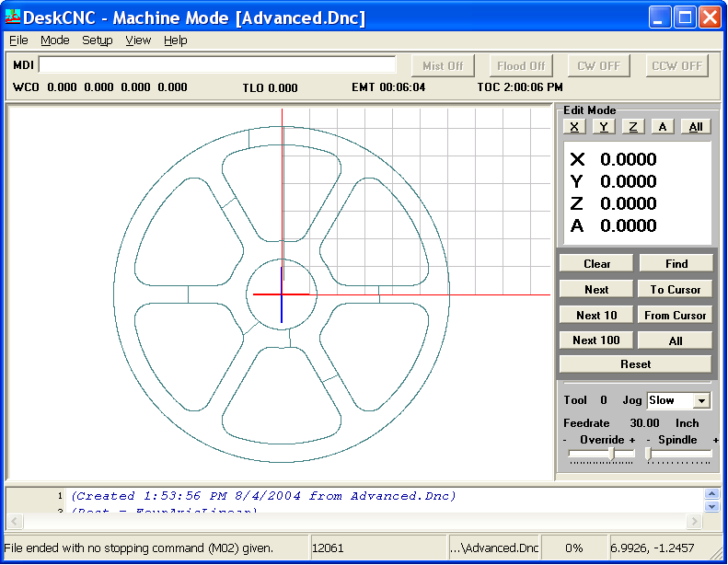Adjust the Spindle speed slider
The height and width of the screenshot is (565, 728).
point(649,454)
